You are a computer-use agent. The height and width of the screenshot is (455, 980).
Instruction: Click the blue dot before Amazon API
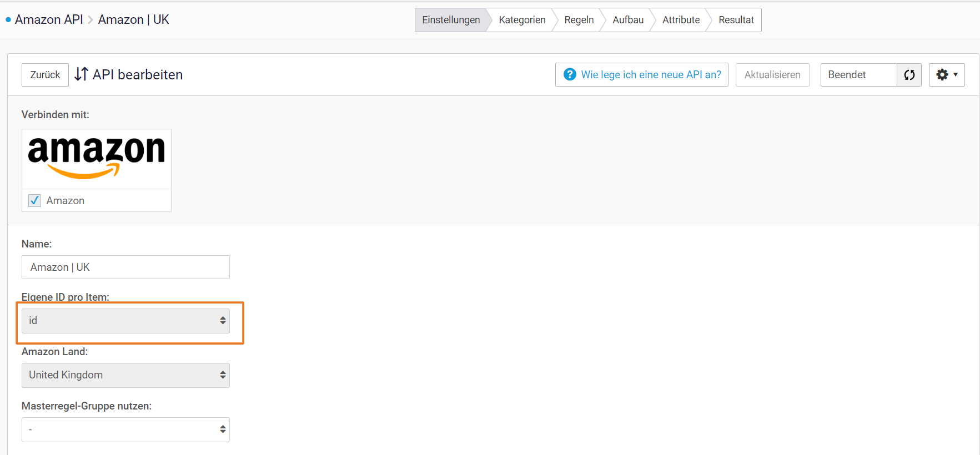[x=8, y=20]
